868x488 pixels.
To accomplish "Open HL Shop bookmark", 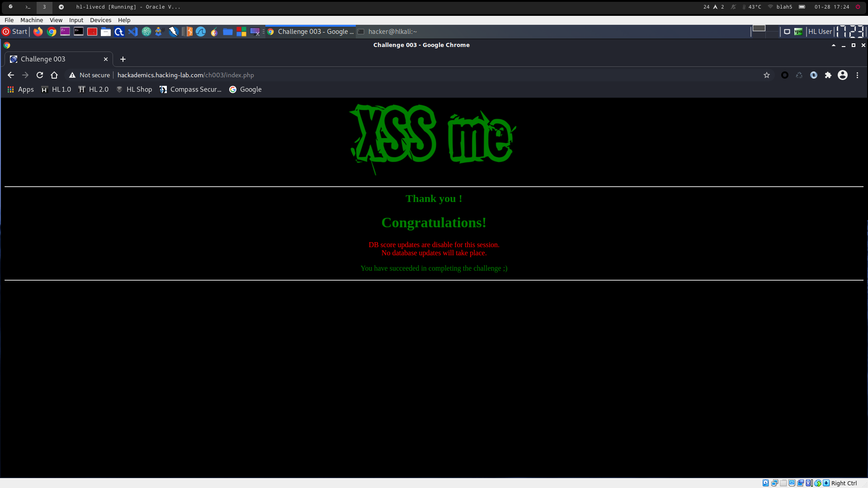I will point(134,89).
